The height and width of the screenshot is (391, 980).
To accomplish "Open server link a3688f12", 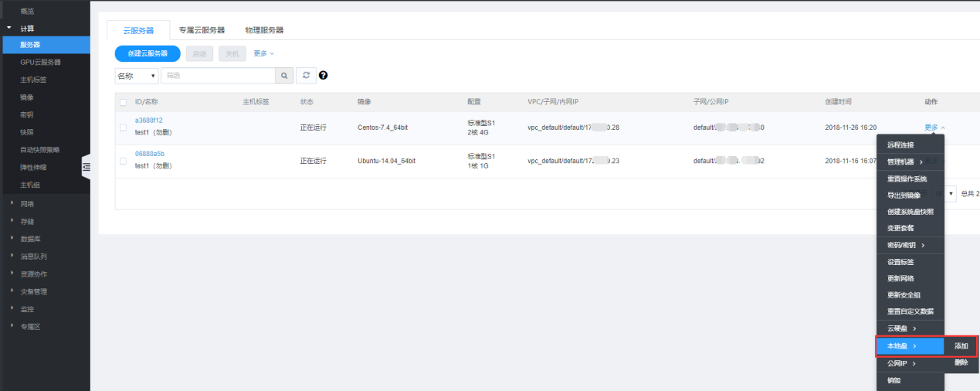I will [x=149, y=121].
